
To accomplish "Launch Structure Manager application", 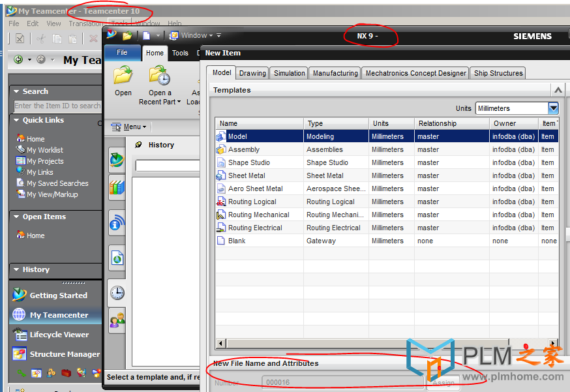I will 56,354.
